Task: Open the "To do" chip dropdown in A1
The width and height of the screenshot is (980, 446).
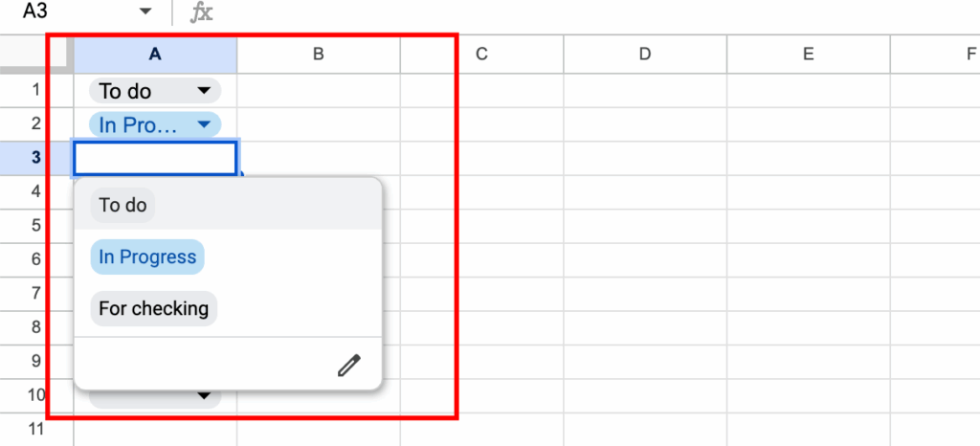Action: [203, 91]
